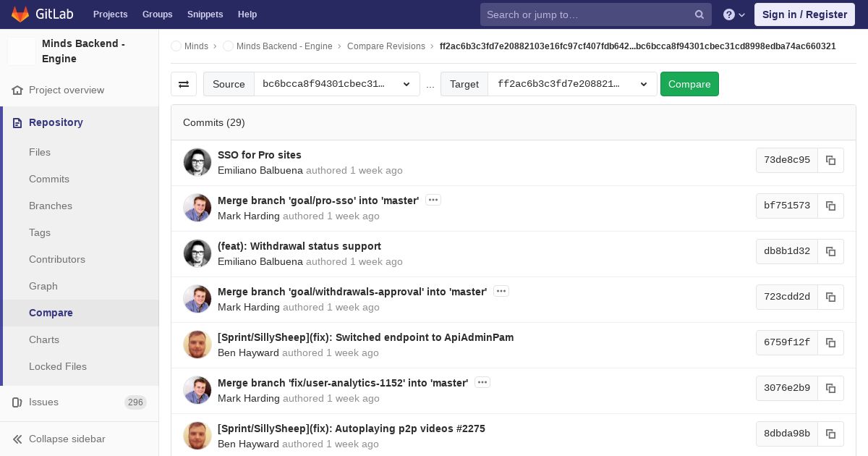Open the help question mark menu

click(x=734, y=14)
